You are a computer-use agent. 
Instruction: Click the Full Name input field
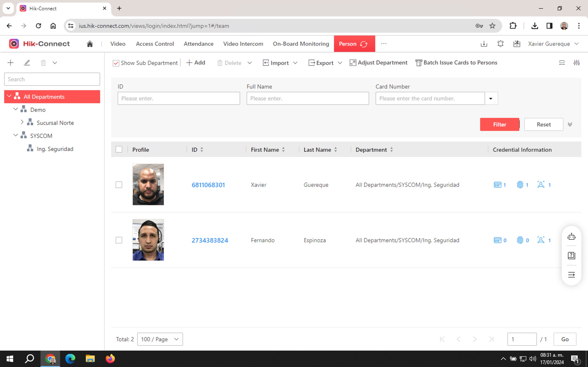[308, 98]
